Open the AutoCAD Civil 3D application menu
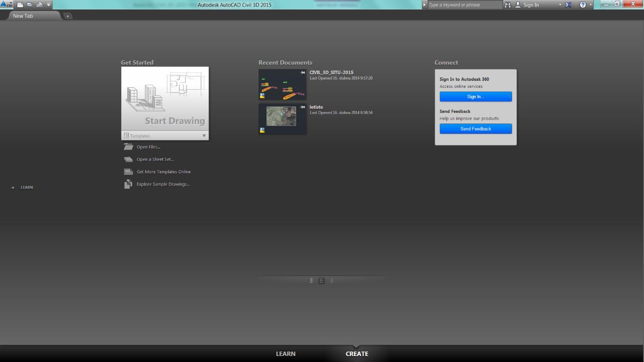The height and width of the screenshot is (362, 644). 7,4
